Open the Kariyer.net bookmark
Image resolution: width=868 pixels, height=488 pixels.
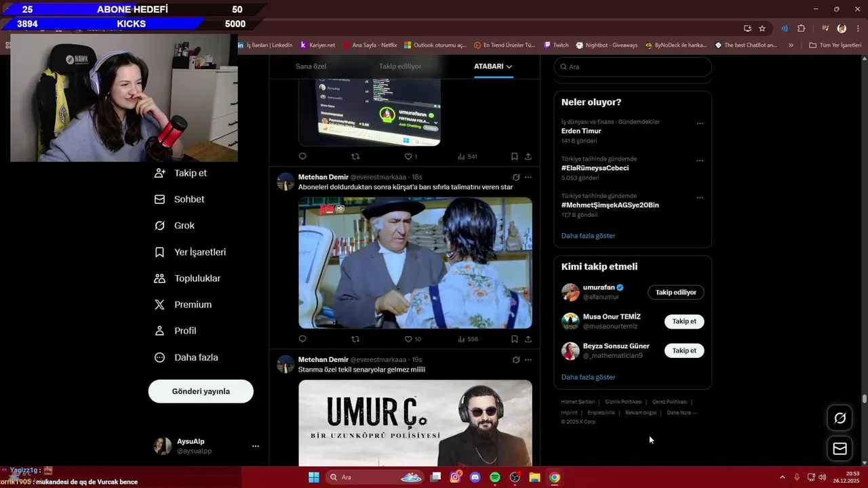click(x=317, y=45)
